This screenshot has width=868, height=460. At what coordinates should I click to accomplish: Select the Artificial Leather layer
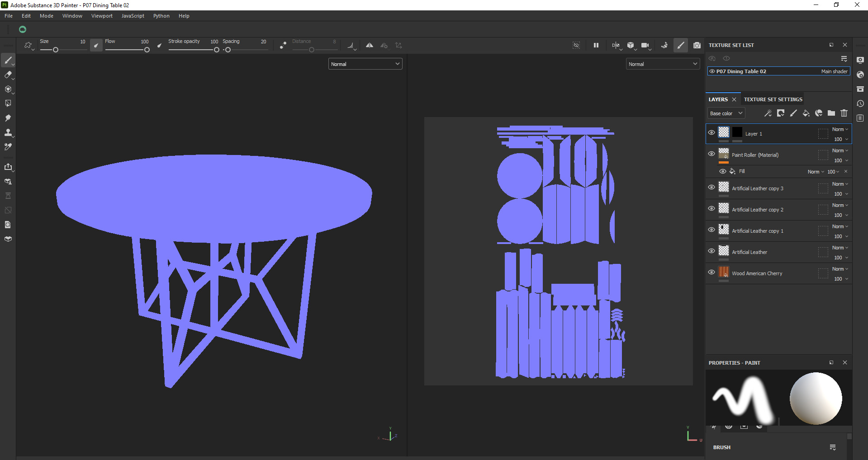click(778, 252)
